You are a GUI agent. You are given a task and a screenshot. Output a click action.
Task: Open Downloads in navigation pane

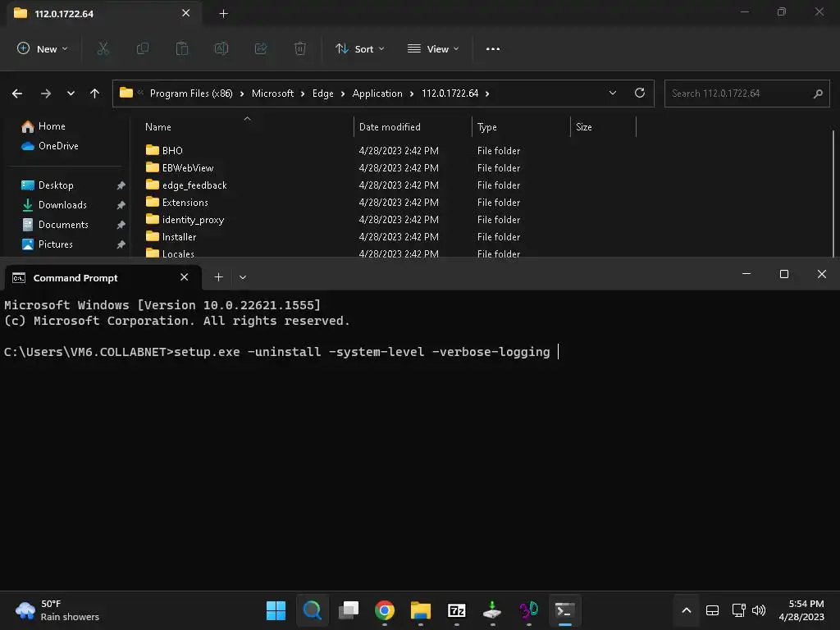coord(54,205)
